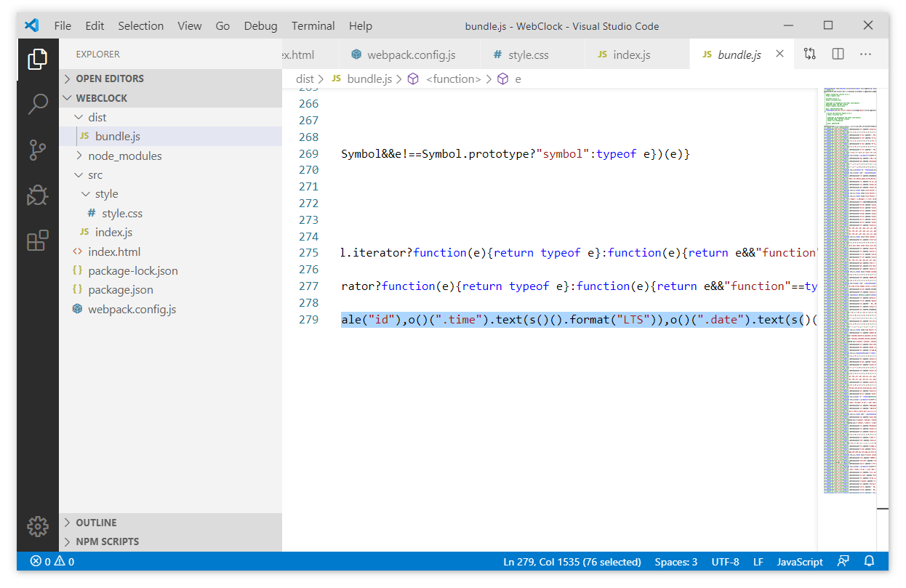The width and height of the screenshot is (906, 588).
Task: Open the Terminal menu
Action: pyautogui.click(x=313, y=25)
